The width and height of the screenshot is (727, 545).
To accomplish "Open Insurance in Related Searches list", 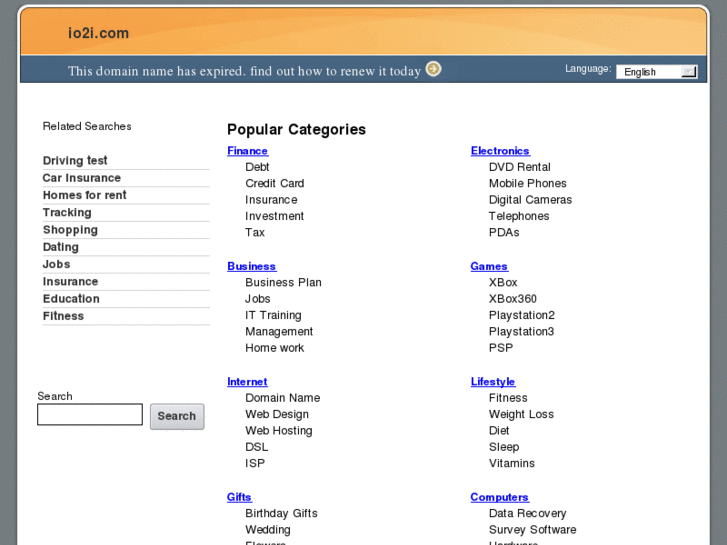I will 70,282.
